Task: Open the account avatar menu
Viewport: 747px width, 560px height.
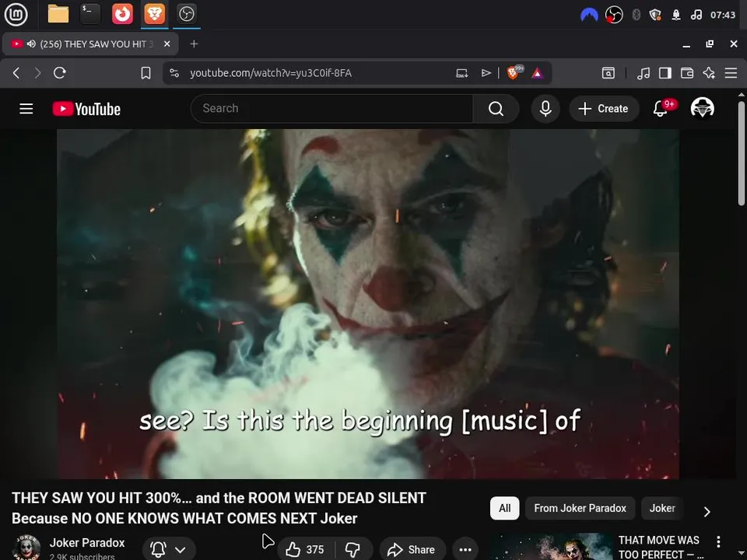Action: pyautogui.click(x=702, y=108)
